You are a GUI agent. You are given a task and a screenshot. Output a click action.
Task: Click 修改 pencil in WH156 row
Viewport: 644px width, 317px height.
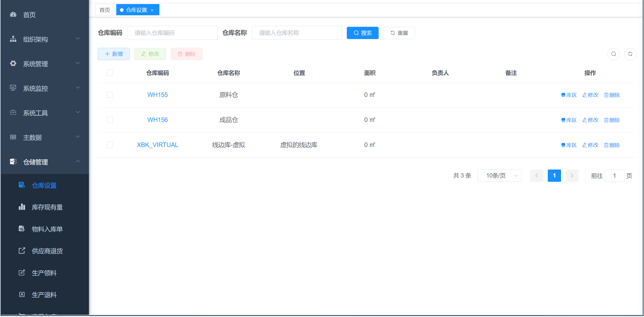point(590,120)
